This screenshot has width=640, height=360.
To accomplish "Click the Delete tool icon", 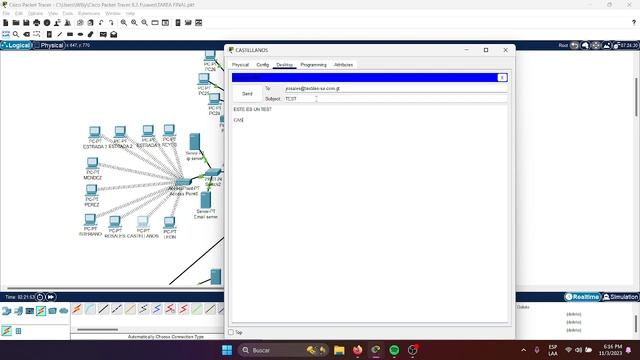I will tap(27, 34).
